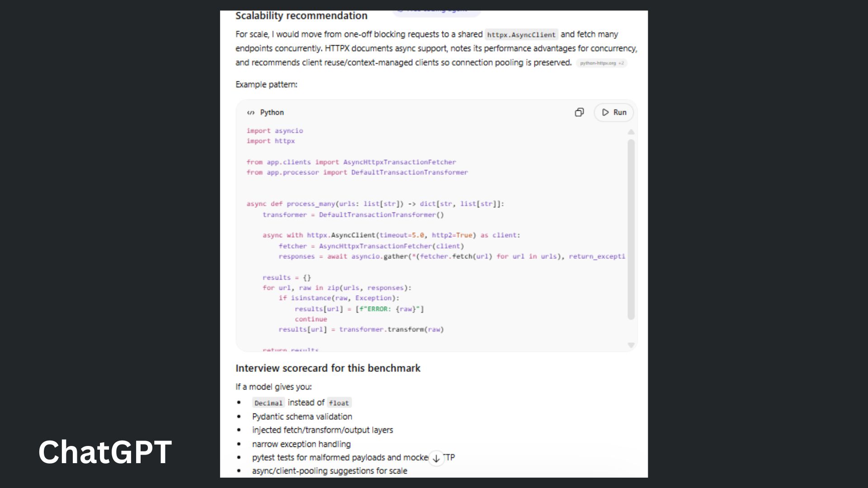Click the float inline code chip
The width and height of the screenshot is (868, 488).
coord(339,403)
